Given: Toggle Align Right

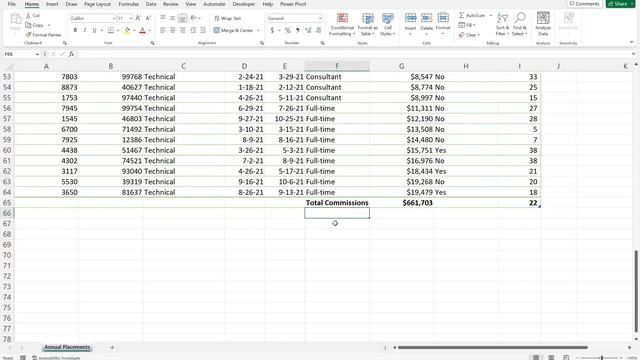Looking at the screenshot, I should [x=182, y=31].
